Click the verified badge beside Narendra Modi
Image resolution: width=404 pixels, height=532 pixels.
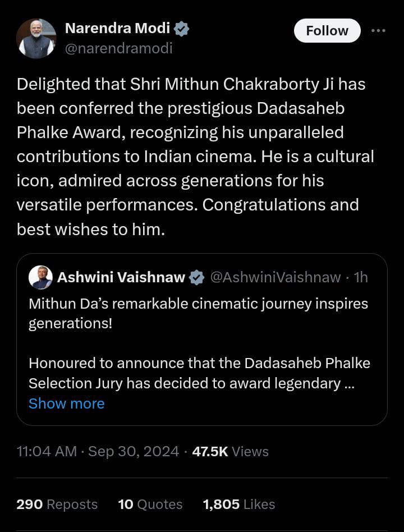182,29
